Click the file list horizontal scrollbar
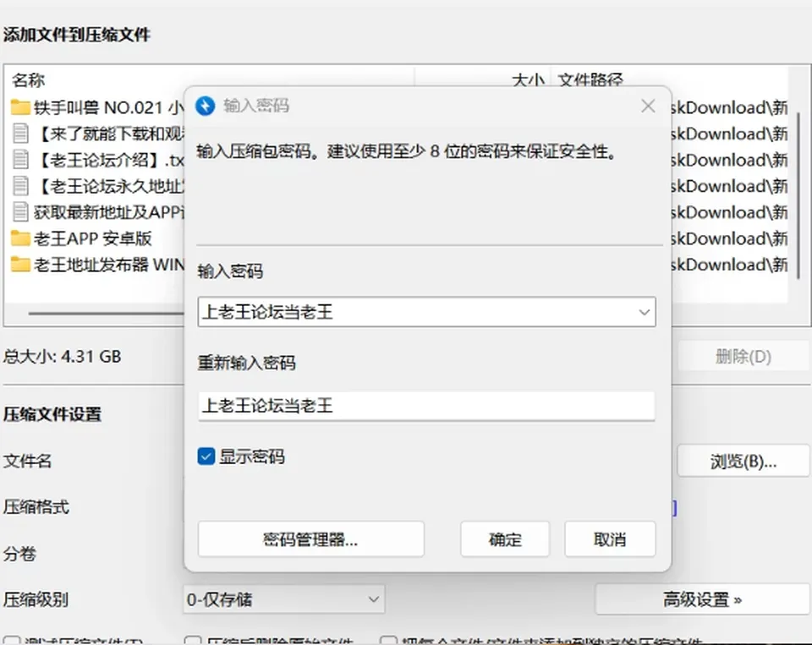Viewport: 812px width, 645px height. coord(107,313)
